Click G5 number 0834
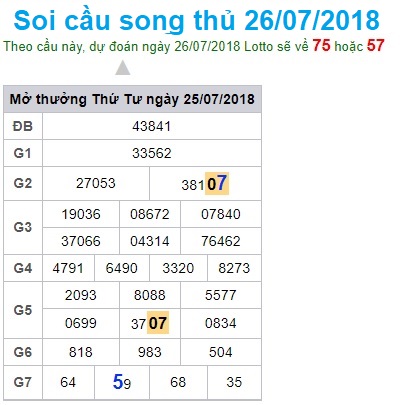The image size is (420, 405). (221, 323)
